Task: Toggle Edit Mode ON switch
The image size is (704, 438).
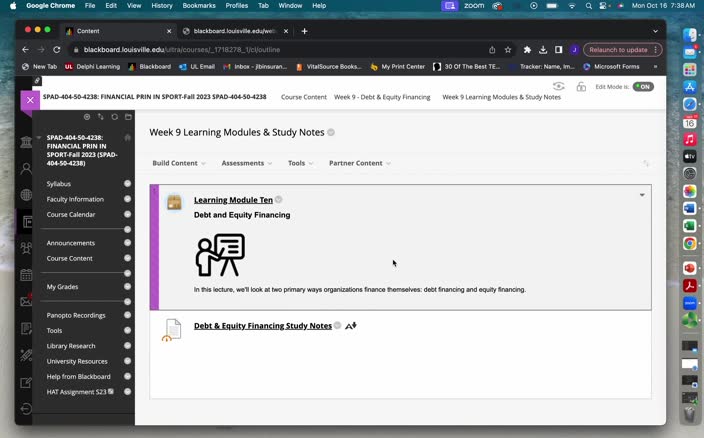Action: (x=643, y=87)
